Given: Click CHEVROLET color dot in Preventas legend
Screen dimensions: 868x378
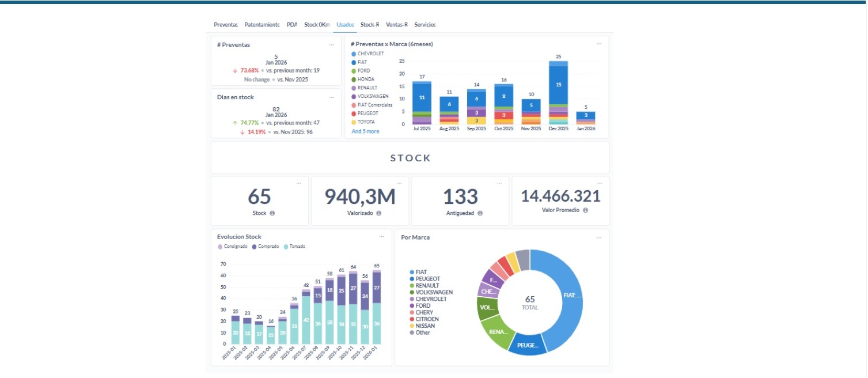Looking at the screenshot, I should pos(354,54).
